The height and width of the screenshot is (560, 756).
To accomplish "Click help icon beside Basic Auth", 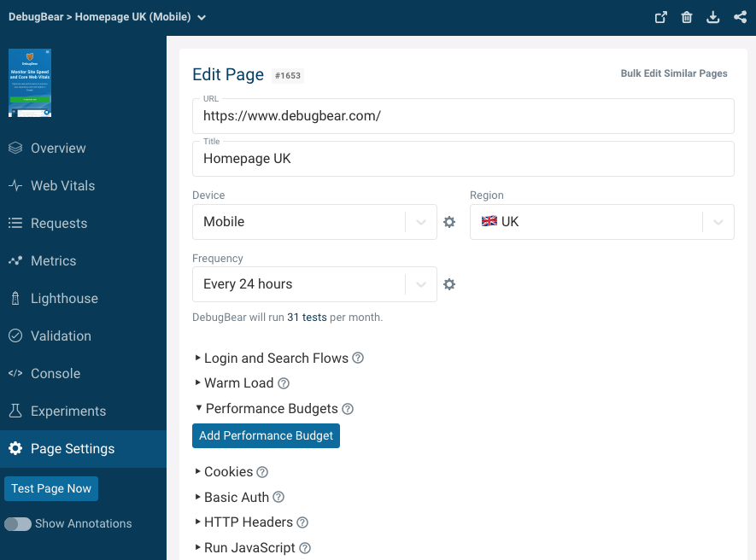I will click(278, 497).
